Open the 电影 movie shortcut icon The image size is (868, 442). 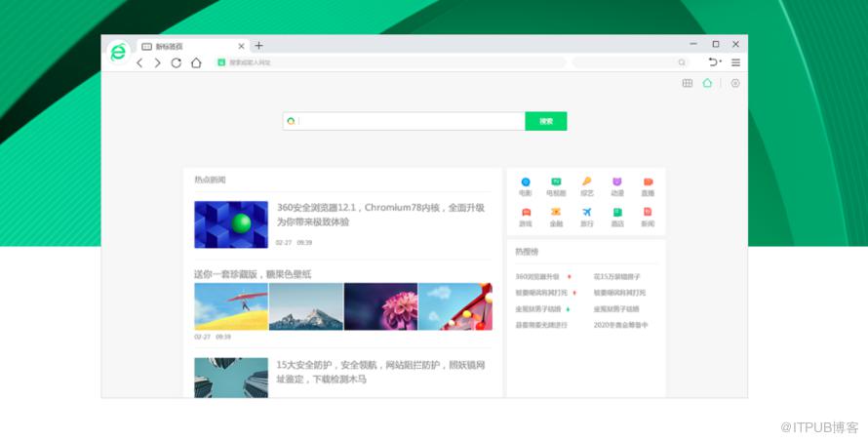click(526, 181)
